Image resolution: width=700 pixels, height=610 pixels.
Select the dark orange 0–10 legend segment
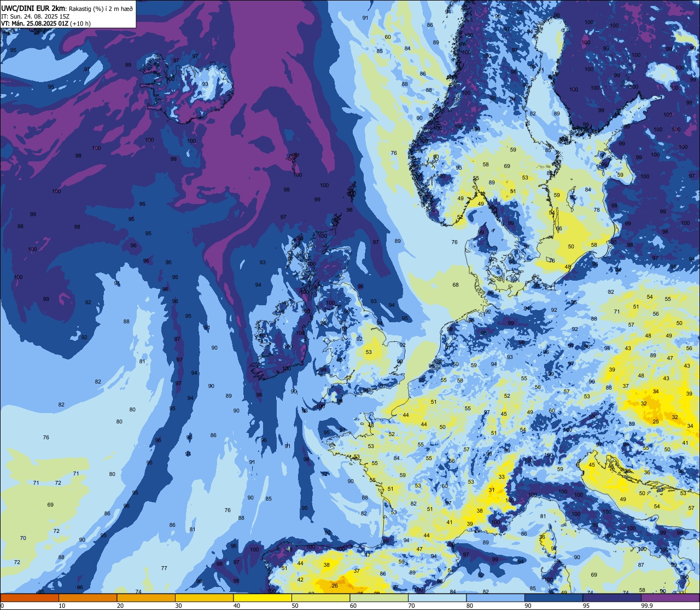tap(30, 597)
